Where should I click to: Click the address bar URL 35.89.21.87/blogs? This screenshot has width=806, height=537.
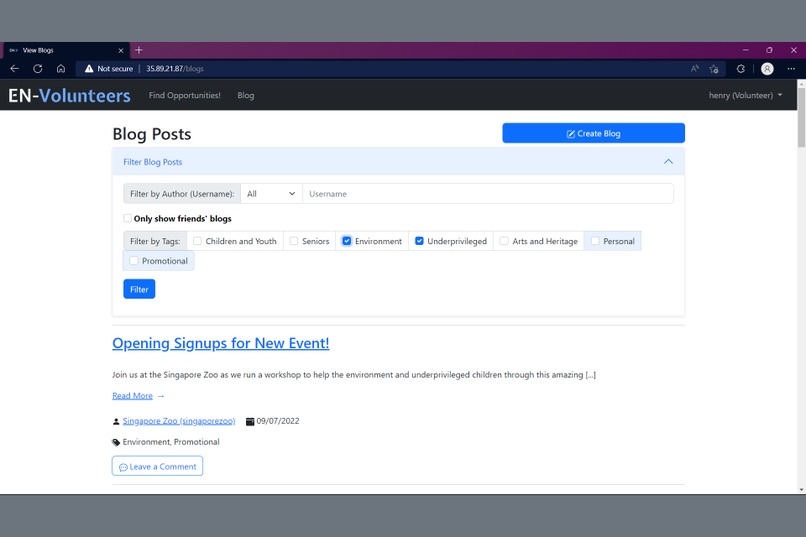pyautogui.click(x=175, y=68)
